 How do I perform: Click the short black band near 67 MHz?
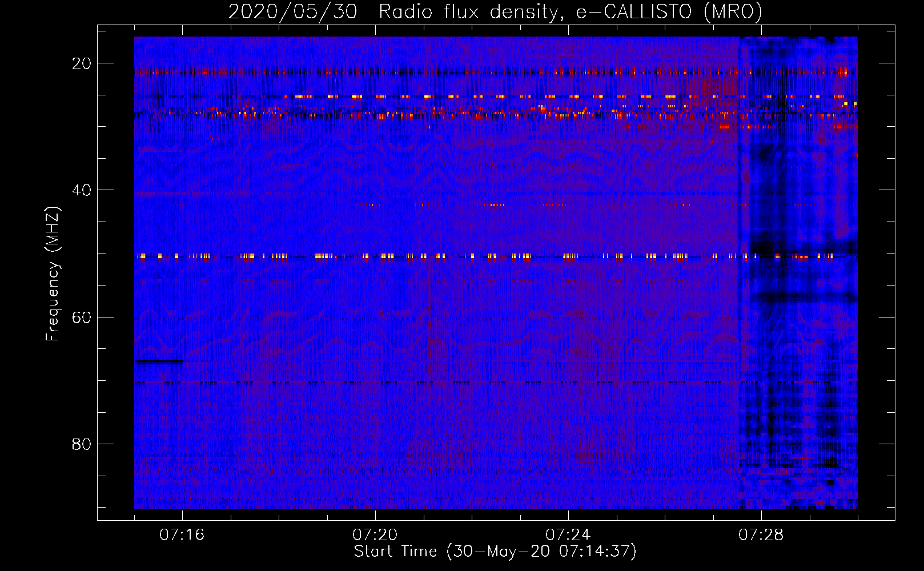point(159,361)
